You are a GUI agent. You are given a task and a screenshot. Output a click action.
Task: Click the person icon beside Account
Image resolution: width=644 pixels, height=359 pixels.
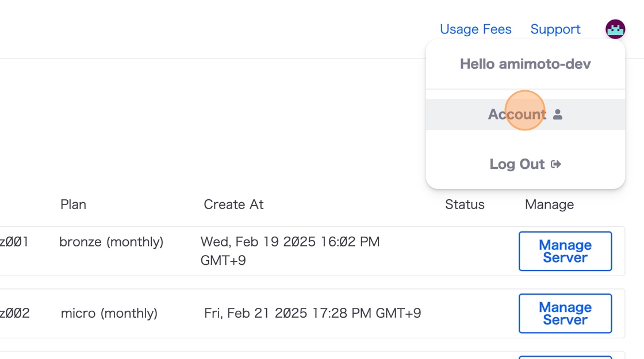pos(558,114)
